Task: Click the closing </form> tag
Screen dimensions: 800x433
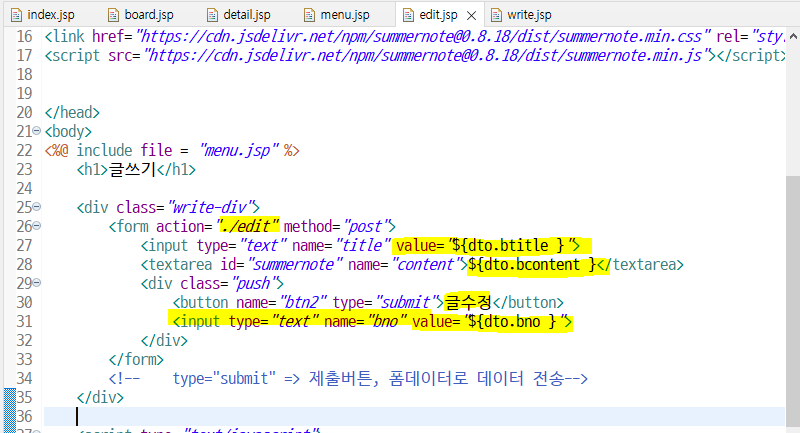Action: click(136, 359)
